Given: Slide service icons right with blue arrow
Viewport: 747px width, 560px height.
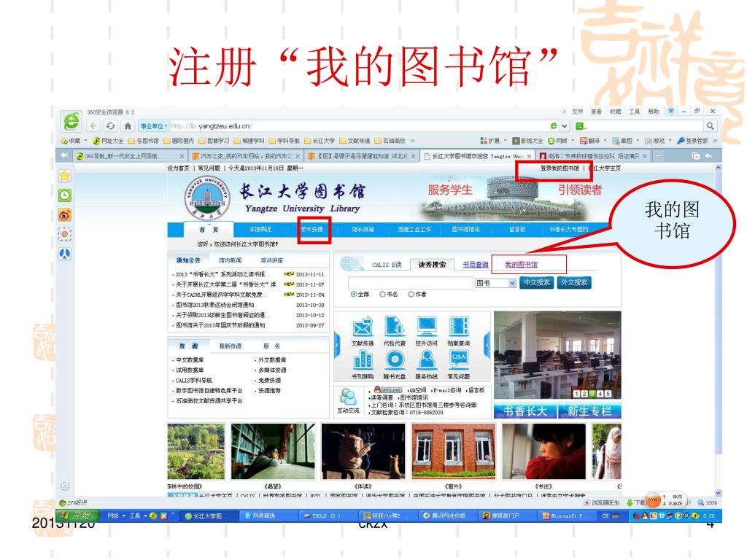Looking at the screenshot, I should click(x=487, y=344).
